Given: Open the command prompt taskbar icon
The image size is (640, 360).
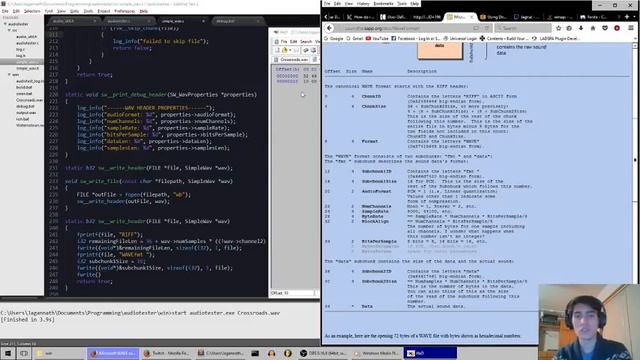Looking at the screenshot, I should click(x=255, y=353).
